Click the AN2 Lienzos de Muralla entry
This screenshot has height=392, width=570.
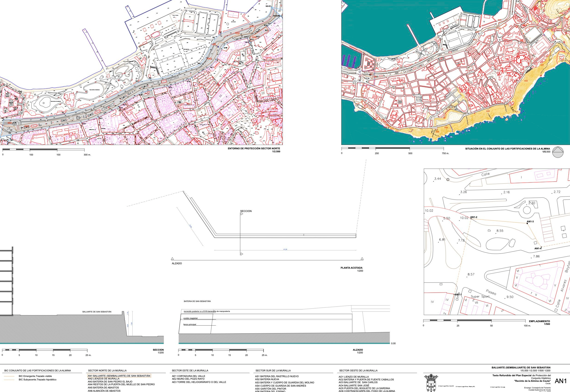104,379
